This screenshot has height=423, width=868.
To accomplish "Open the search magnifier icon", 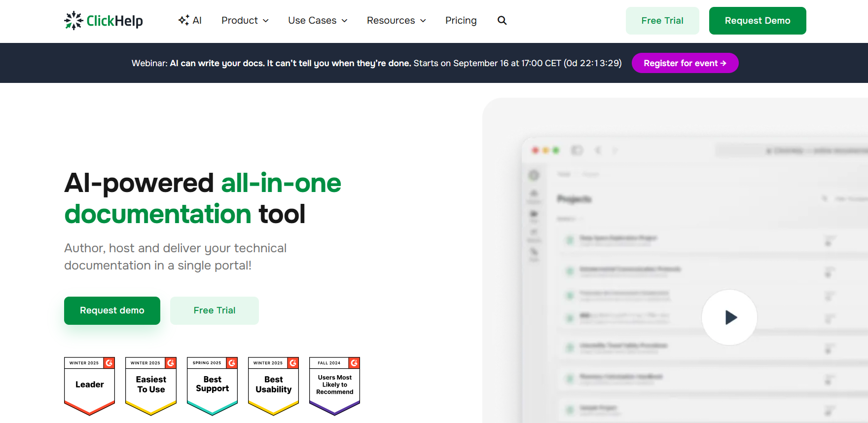I will pos(502,20).
